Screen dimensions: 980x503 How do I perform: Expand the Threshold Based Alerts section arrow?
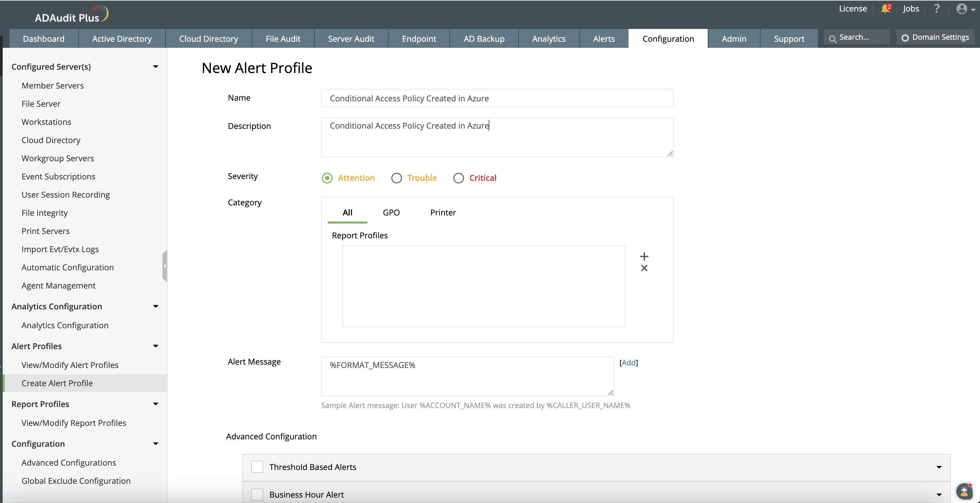[939, 467]
